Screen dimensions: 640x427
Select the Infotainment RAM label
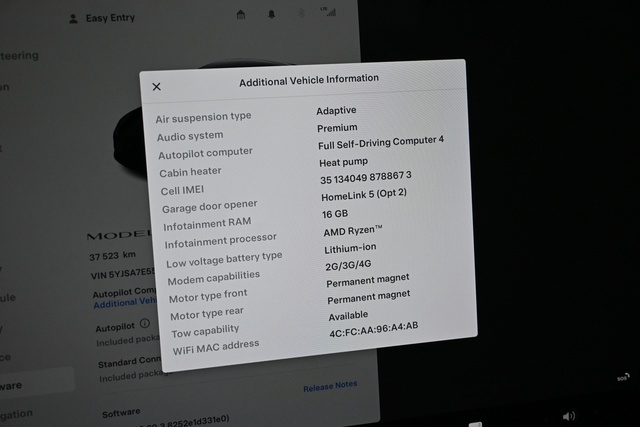pos(207,224)
